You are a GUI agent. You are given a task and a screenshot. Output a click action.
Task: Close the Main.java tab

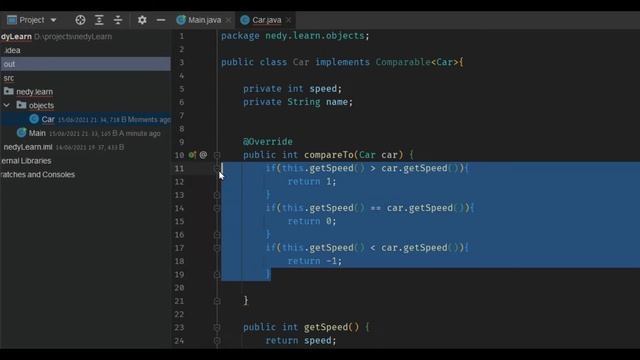click(x=228, y=20)
